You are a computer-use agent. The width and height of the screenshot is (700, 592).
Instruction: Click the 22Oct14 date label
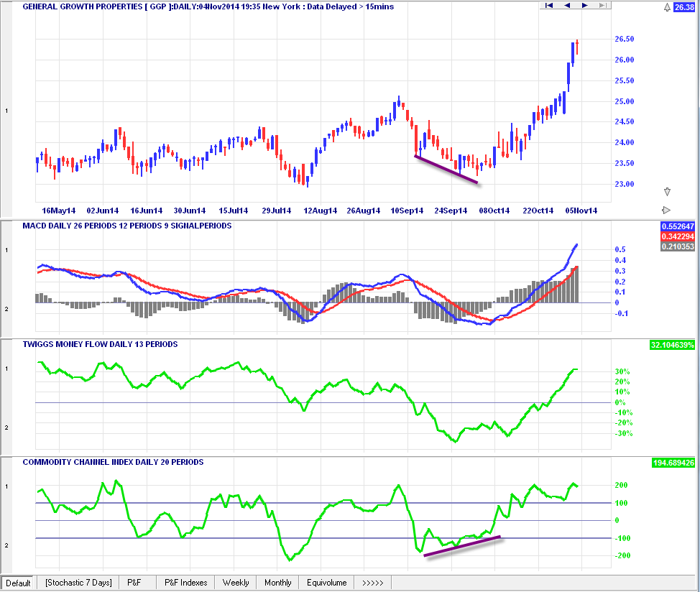(538, 211)
